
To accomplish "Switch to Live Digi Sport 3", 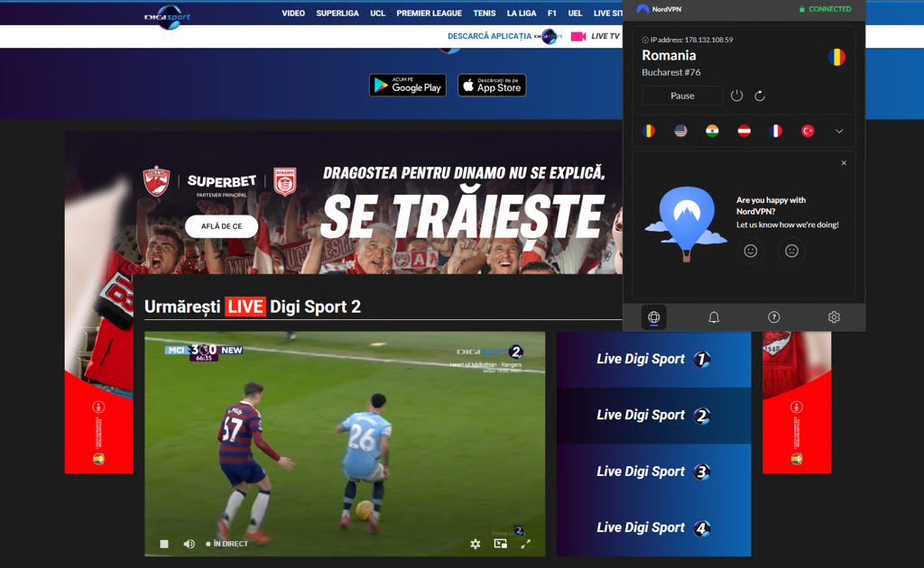I will pyautogui.click(x=653, y=472).
